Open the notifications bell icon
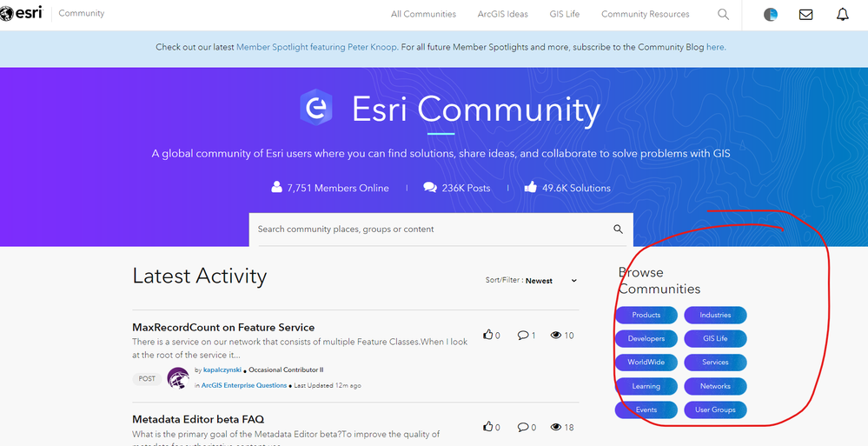 coord(843,15)
